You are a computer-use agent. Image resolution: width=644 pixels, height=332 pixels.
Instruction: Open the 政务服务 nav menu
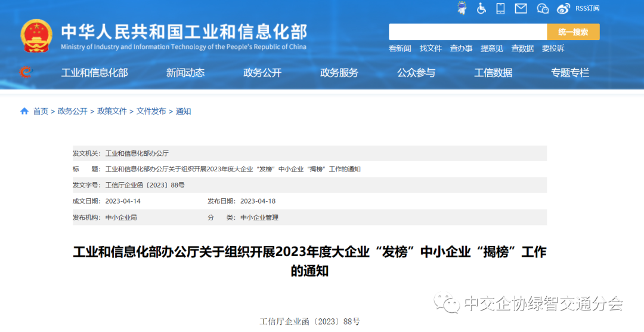[x=339, y=73]
